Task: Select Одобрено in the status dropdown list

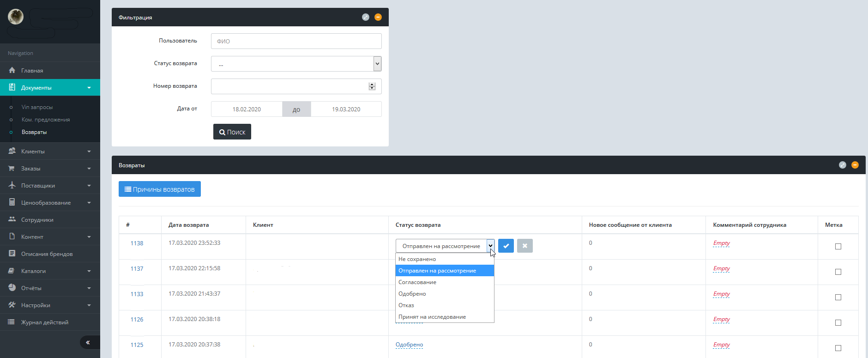Action: click(412, 294)
